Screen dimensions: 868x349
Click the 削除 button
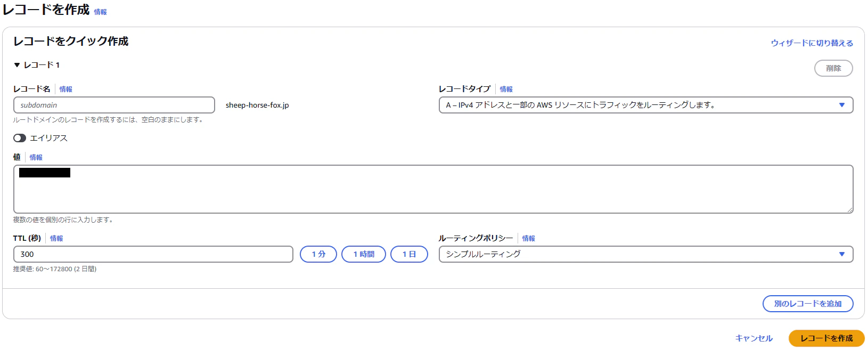(x=833, y=68)
